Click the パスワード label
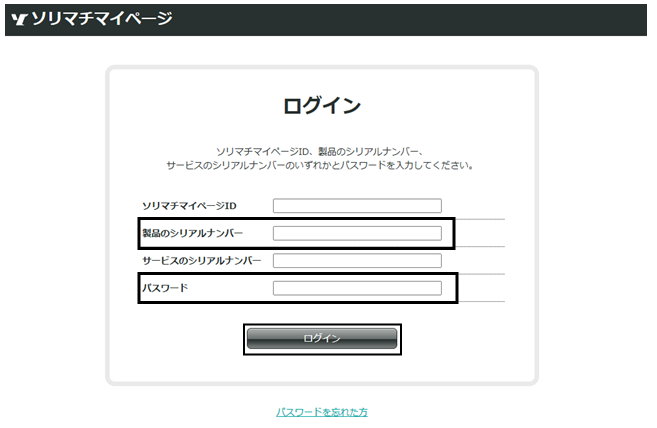This screenshot has width=657, height=428. tap(165, 288)
